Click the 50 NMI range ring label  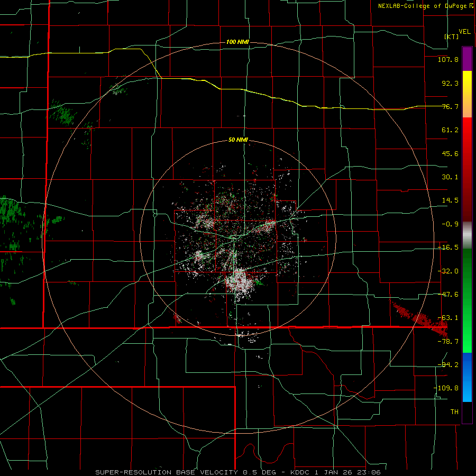[239, 140]
